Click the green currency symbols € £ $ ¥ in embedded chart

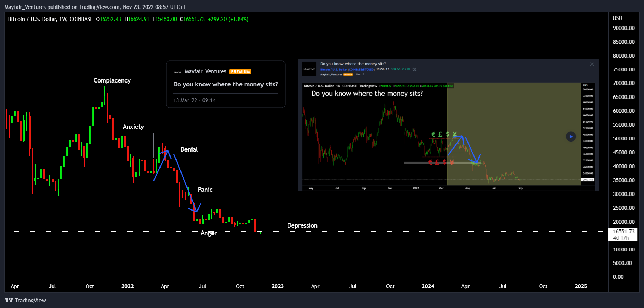coord(444,134)
